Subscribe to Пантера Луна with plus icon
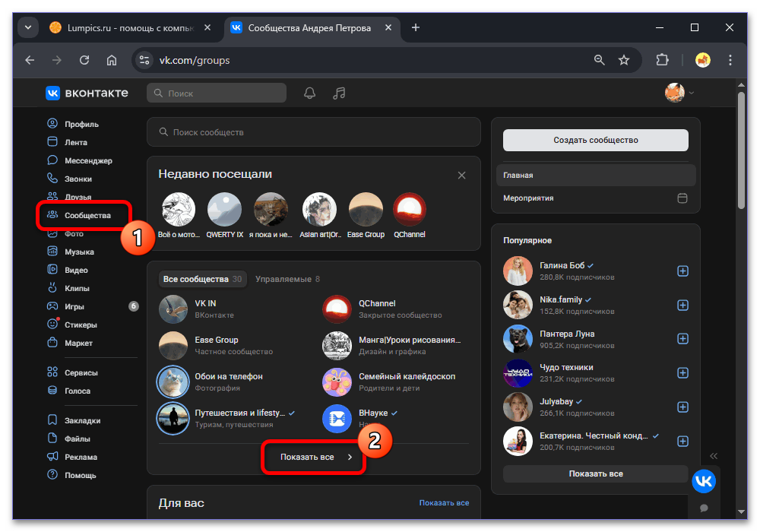 coord(682,339)
